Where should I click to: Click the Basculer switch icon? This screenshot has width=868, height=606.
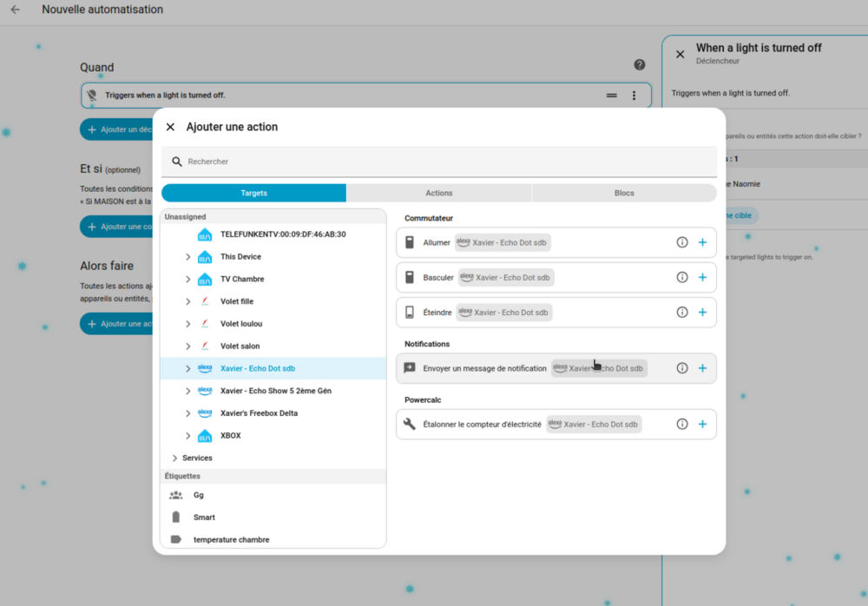410,278
